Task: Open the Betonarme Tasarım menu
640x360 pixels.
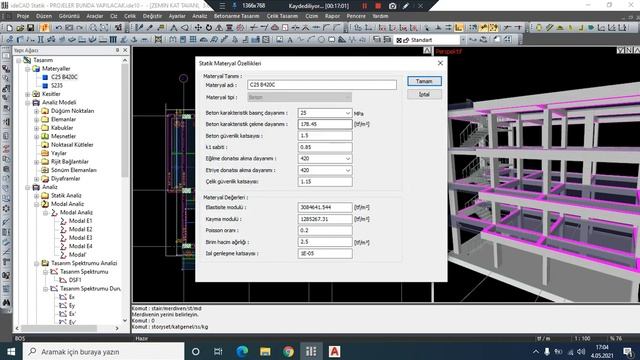Action: (x=236, y=16)
